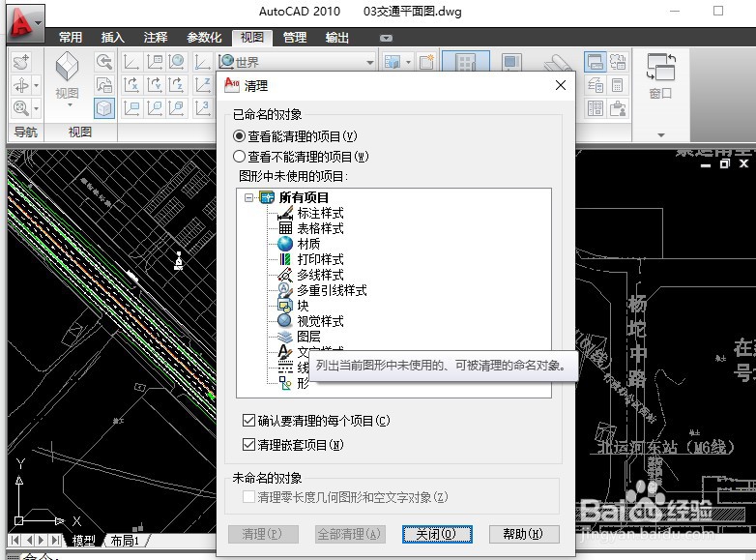This screenshot has width=756, height=560.
Task: Click the new viewport icon with star
Action: point(426,62)
